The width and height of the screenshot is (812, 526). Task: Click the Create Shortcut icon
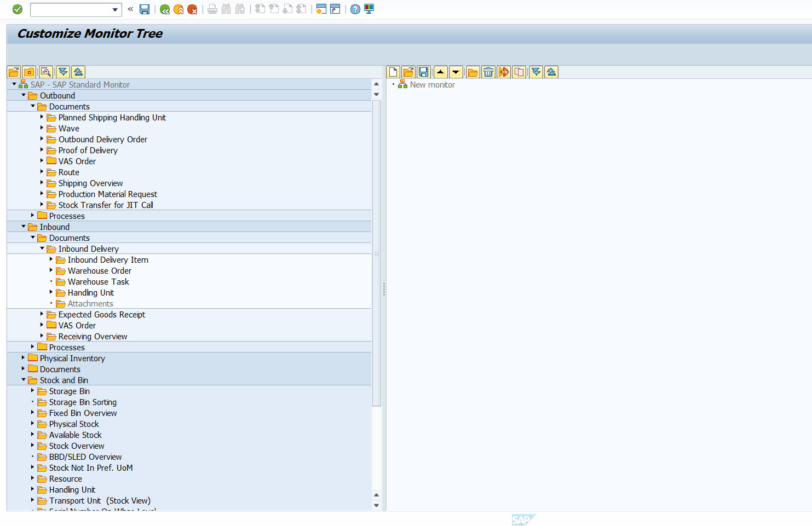[335, 9]
